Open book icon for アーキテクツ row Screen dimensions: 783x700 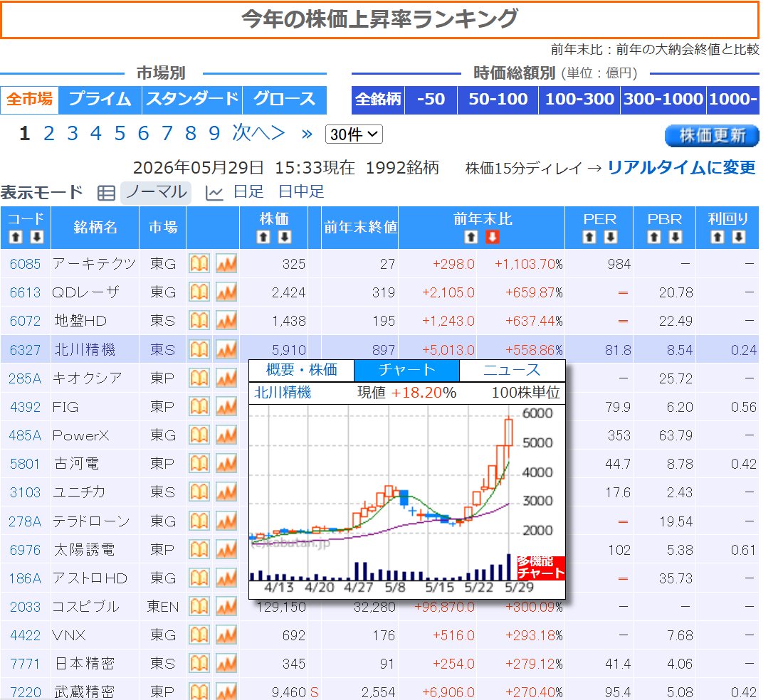(199, 263)
